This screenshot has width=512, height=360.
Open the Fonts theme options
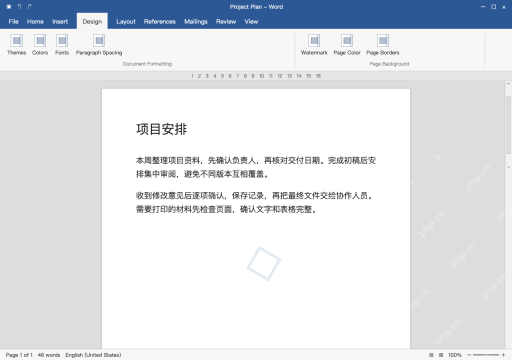(x=62, y=45)
